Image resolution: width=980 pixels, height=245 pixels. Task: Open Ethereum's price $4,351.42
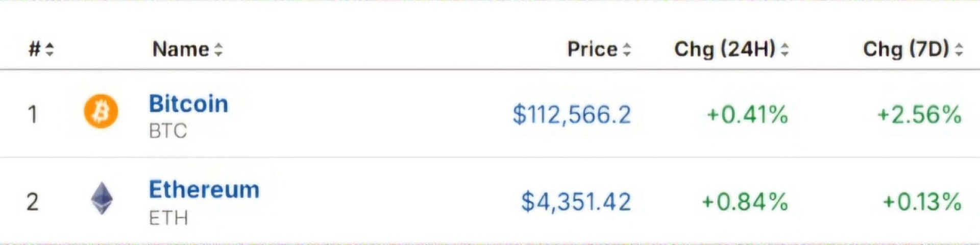click(576, 202)
